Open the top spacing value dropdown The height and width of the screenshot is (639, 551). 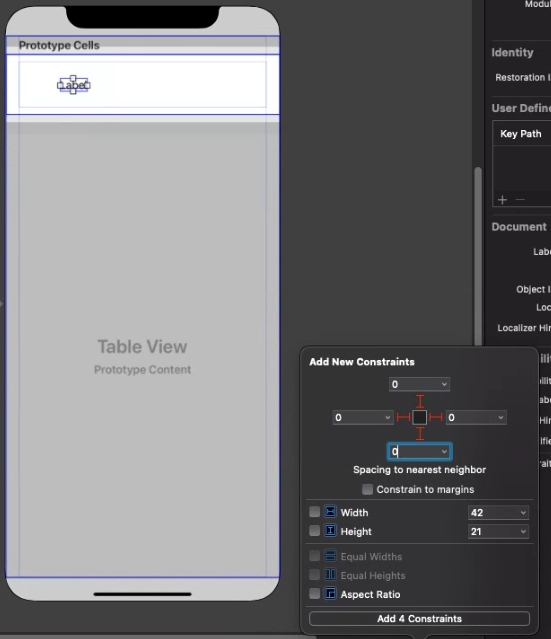coord(444,384)
